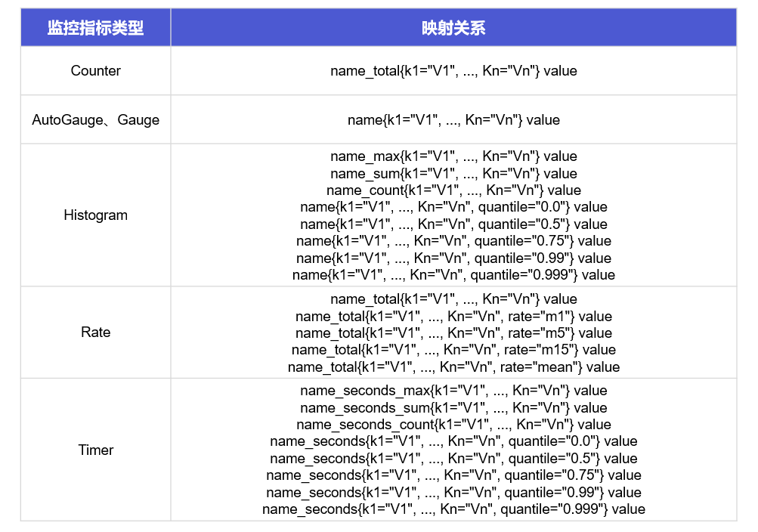This screenshot has height=532, width=758.
Task: Click the 映射关系 column header
Action: [453, 29]
